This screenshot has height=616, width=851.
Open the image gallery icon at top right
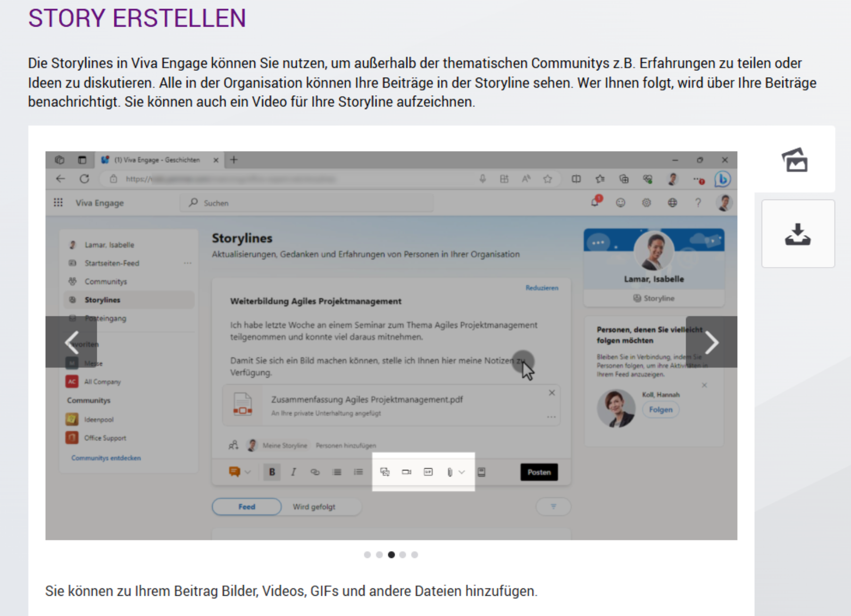tap(795, 160)
